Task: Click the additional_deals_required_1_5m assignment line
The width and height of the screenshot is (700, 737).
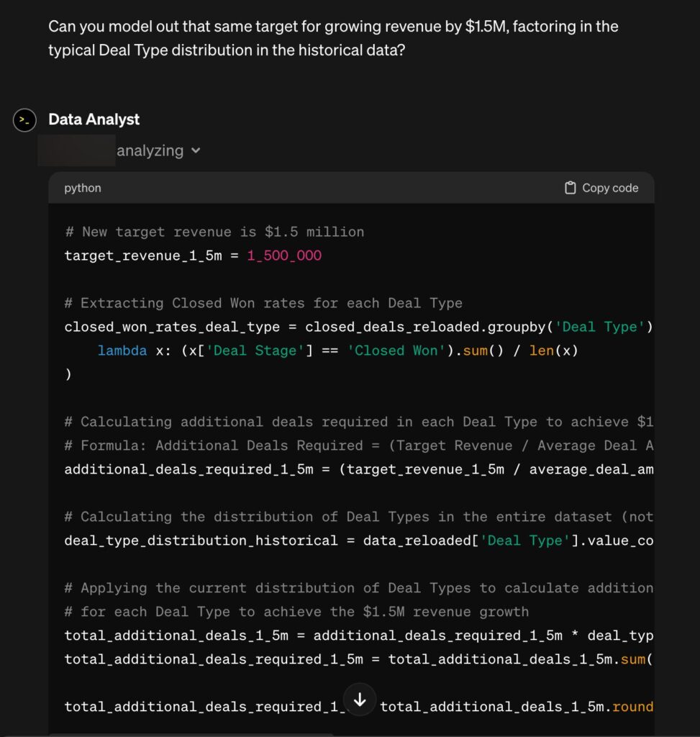Action: tap(359, 469)
